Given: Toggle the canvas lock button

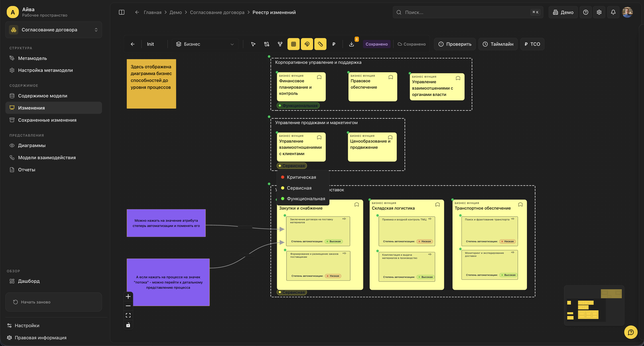Looking at the screenshot, I should click(128, 325).
